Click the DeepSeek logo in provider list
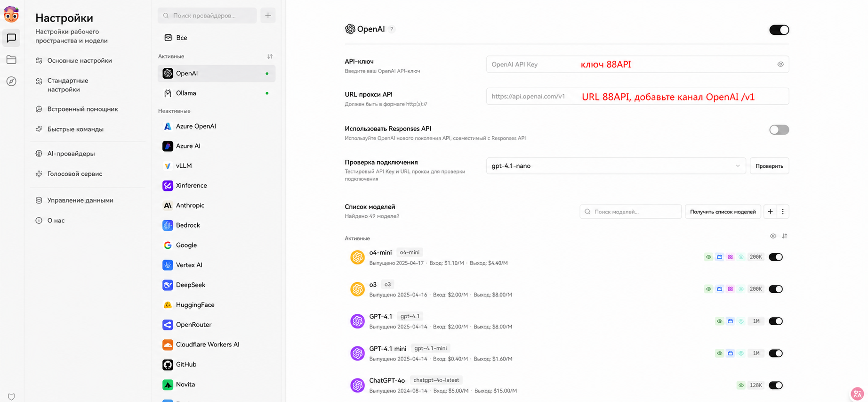 coord(168,285)
